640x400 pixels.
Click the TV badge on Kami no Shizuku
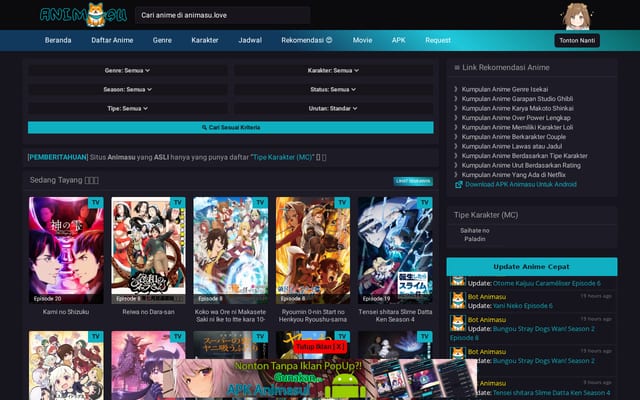click(96, 202)
